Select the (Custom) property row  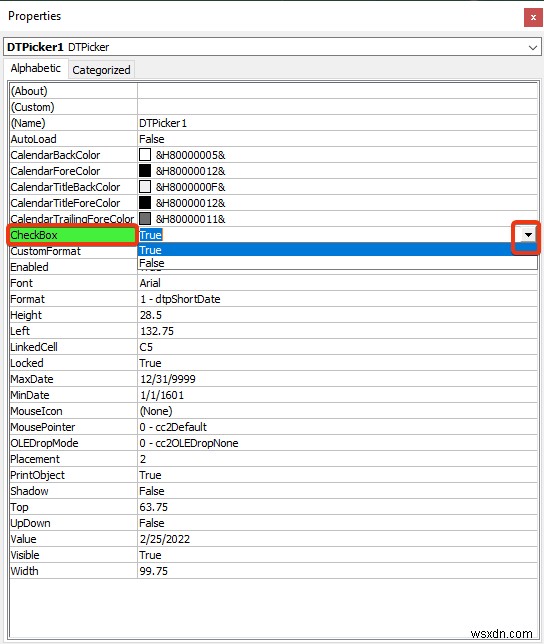(273, 107)
